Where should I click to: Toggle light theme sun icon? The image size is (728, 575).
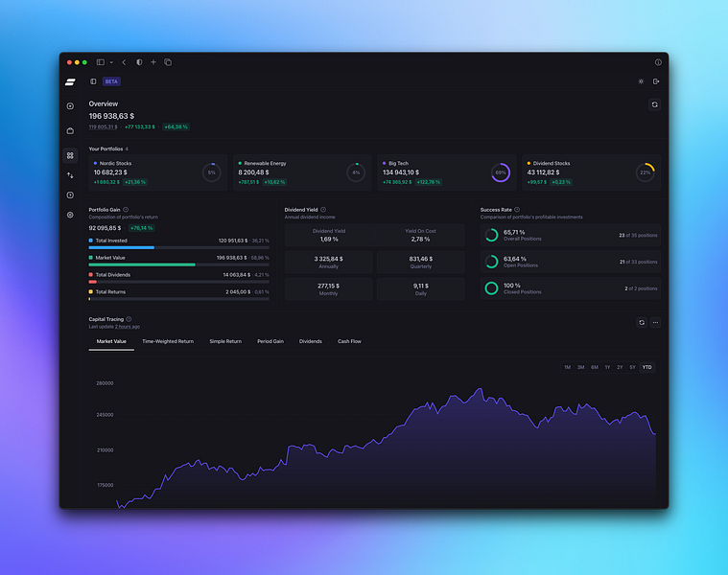coord(641,81)
